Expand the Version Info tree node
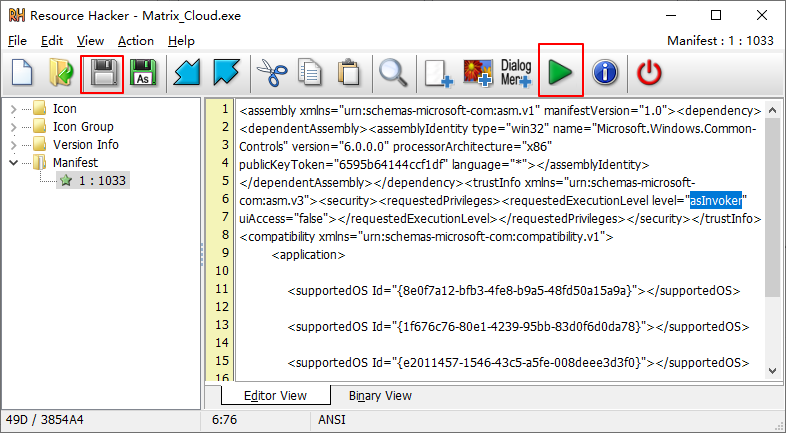This screenshot has width=786, height=433. (14, 145)
